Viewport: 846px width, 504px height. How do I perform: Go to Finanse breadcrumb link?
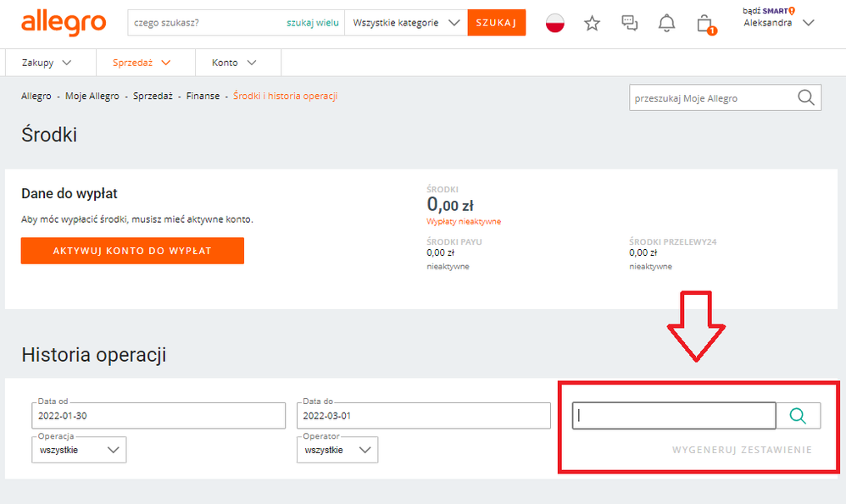pyautogui.click(x=203, y=96)
